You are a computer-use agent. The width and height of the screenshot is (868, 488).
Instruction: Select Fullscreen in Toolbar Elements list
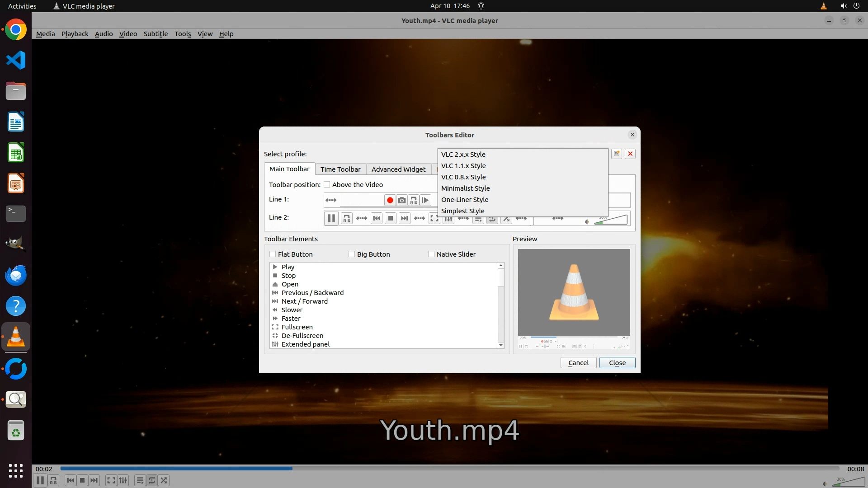[x=297, y=327]
